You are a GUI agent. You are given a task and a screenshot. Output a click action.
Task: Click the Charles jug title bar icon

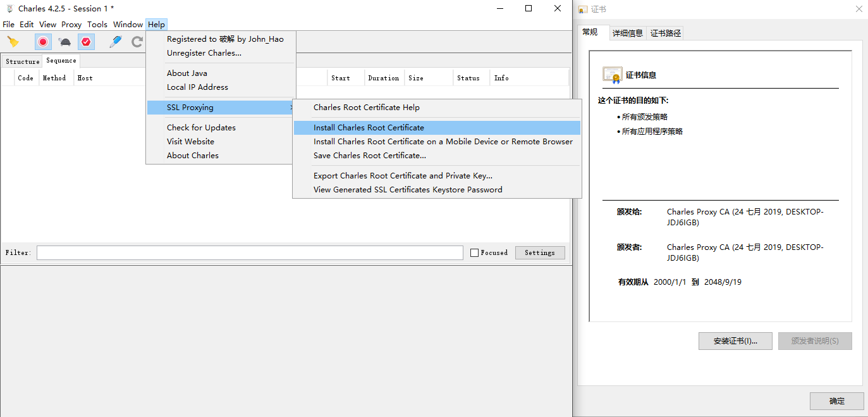[9, 9]
